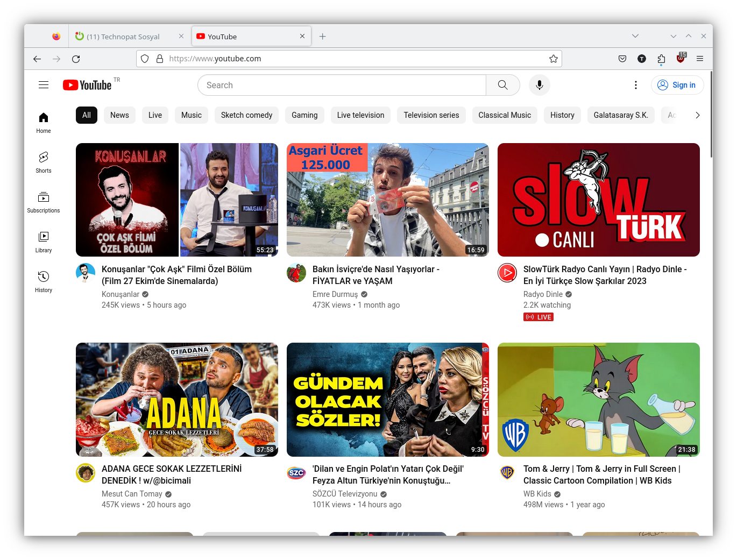Open Bakın İsviçre'de Nasıl Yaşıyorlar title
The image size is (737, 560).
376,275
